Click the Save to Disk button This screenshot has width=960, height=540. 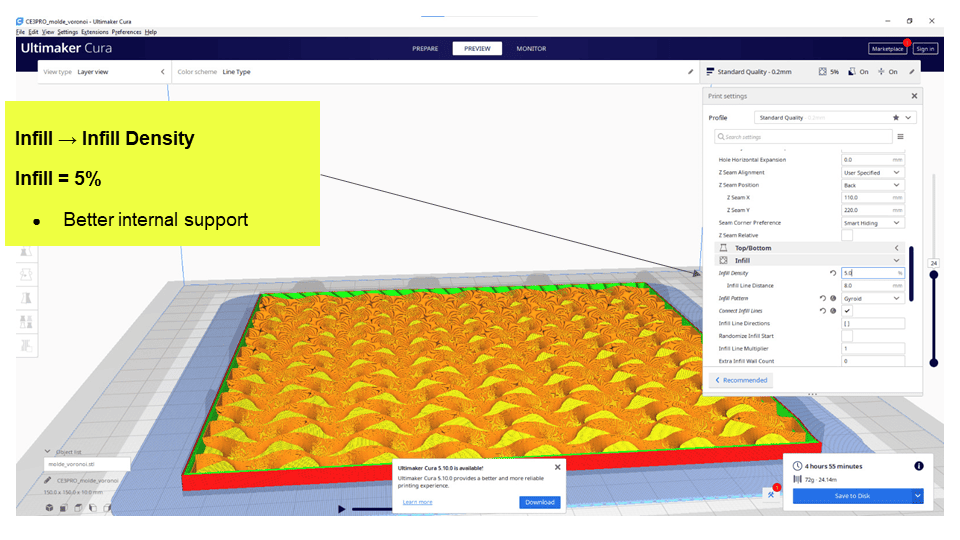(851, 496)
